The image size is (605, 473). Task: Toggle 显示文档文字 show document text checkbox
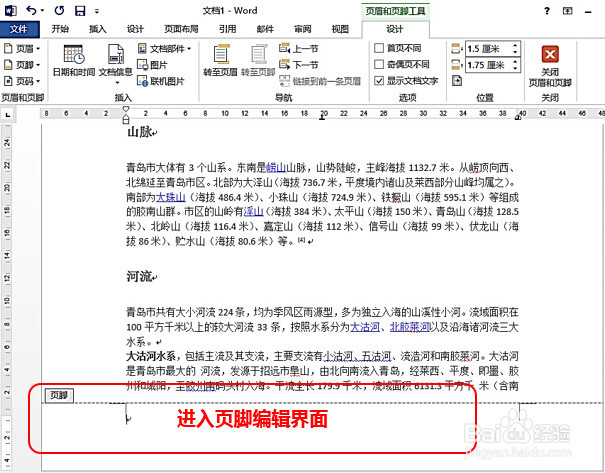pos(379,80)
